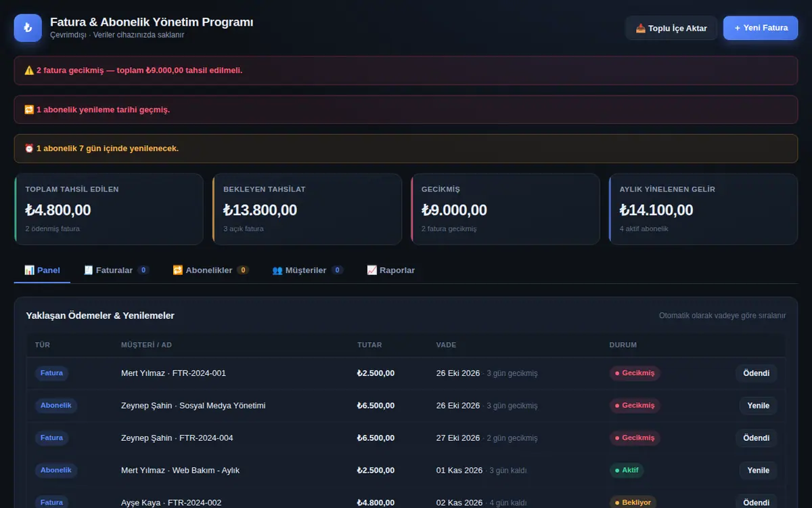Open the Panel tab

pos(42,270)
